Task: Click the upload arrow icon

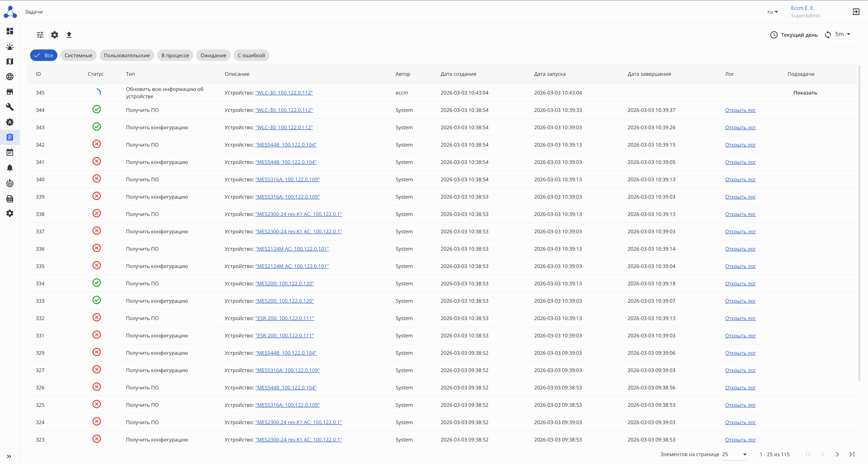Action: pyautogui.click(x=69, y=35)
